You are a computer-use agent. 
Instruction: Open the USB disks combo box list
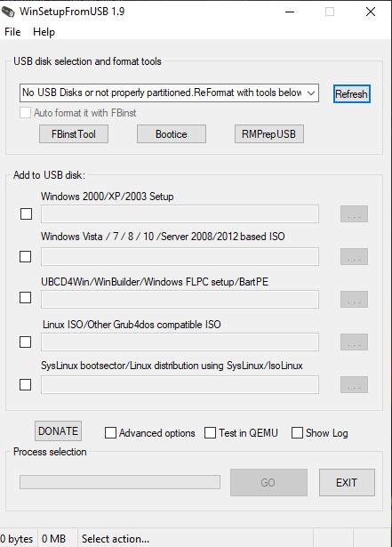[x=169, y=93]
